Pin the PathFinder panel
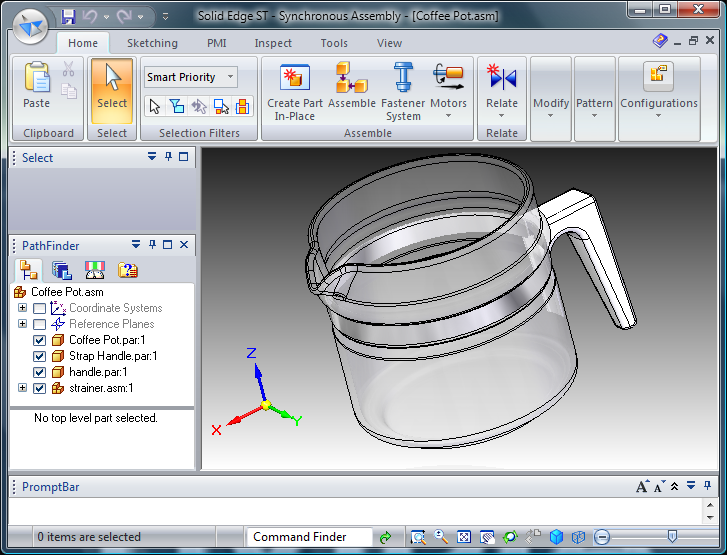The width and height of the screenshot is (727, 555). (x=152, y=244)
